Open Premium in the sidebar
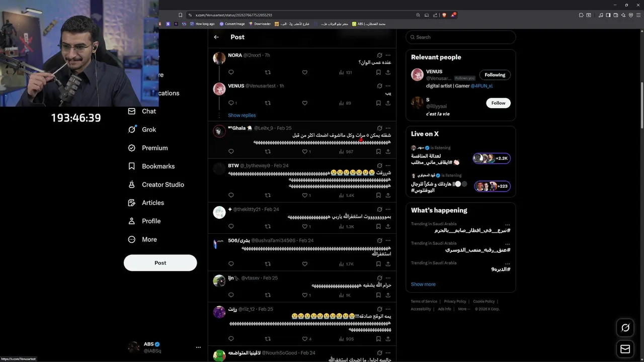 point(148,148)
